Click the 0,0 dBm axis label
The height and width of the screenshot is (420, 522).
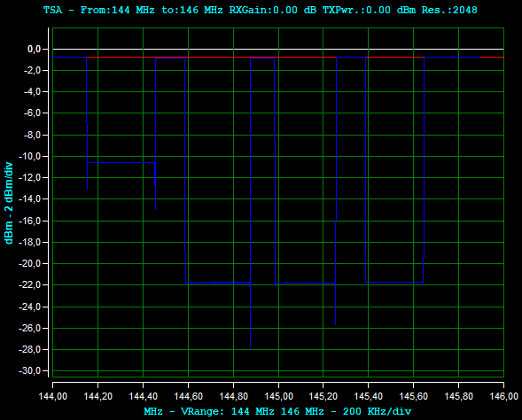[34, 50]
